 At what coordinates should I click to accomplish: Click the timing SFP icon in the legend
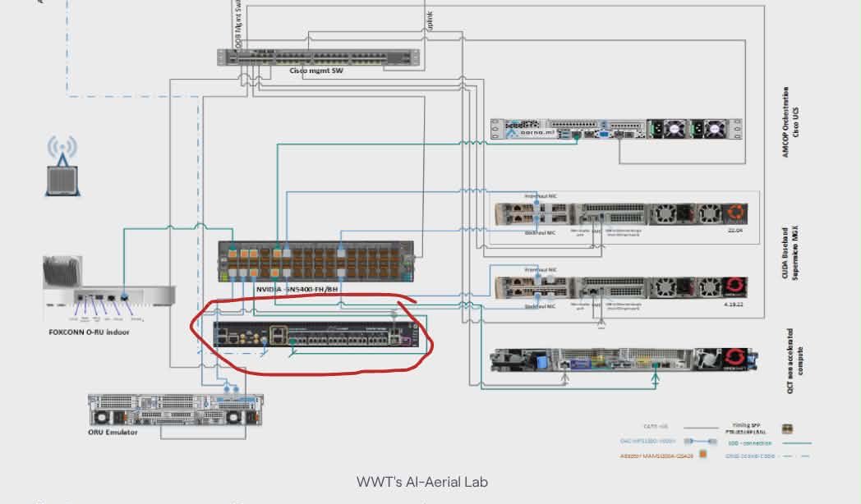coord(787,428)
